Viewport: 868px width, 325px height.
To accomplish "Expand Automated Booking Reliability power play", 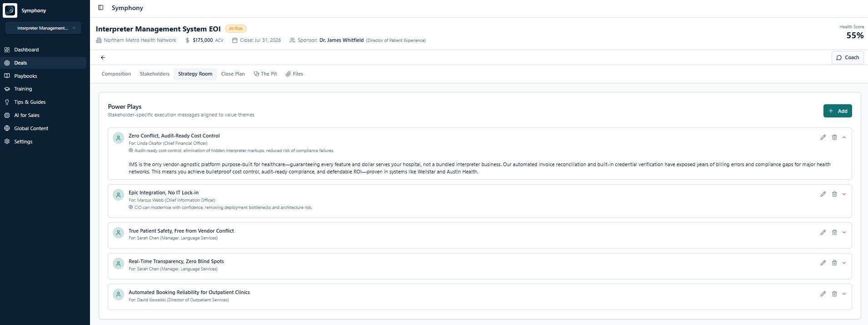I will [x=844, y=294].
